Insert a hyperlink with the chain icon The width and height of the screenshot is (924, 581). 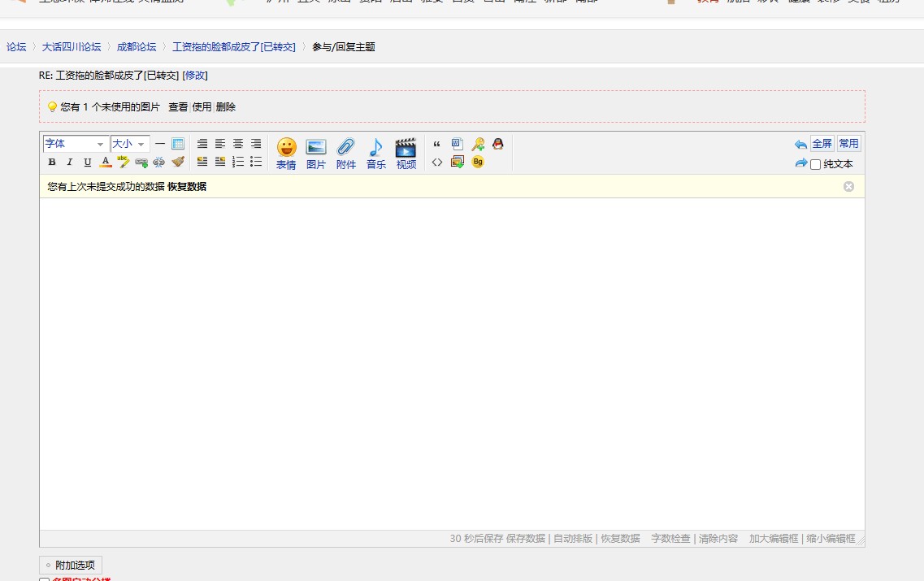coord(141,162)
